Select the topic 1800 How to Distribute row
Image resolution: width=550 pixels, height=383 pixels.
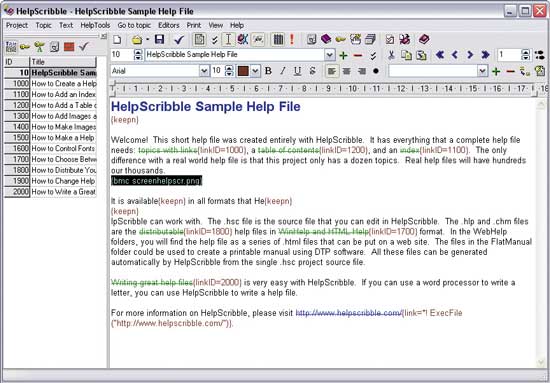coord(51,170)
